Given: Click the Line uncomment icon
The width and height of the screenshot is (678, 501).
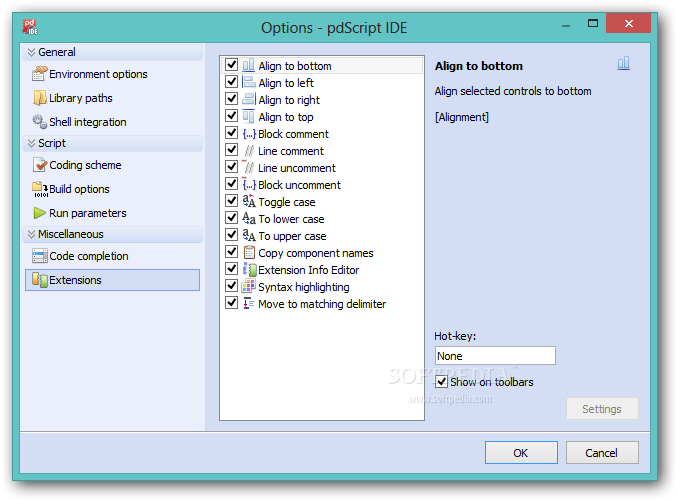Looking at the screenshot, I should point(248,167).
